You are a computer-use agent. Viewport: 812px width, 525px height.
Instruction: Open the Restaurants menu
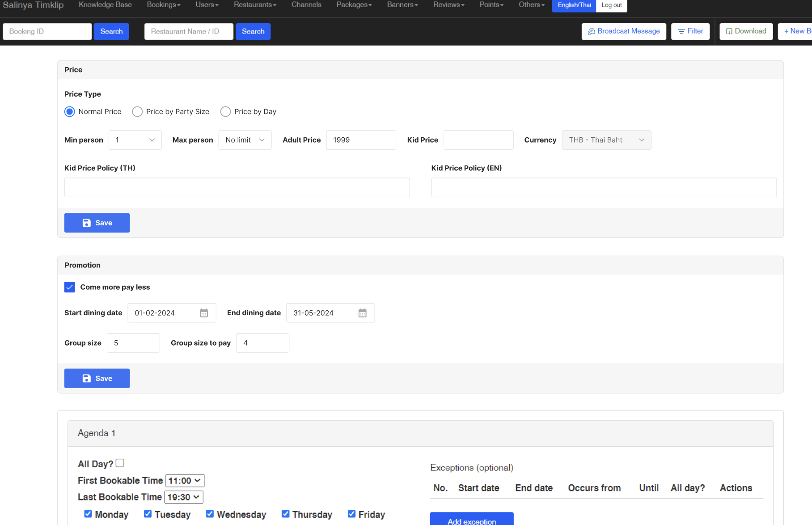pos(255,5)
